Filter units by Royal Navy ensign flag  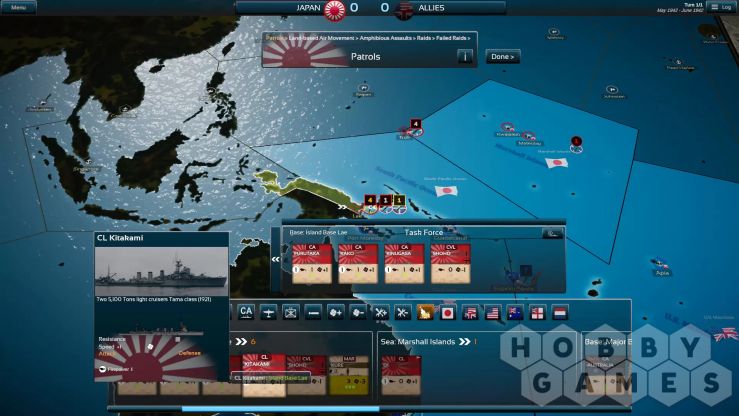pyautogui.click(x=470, y=312)
